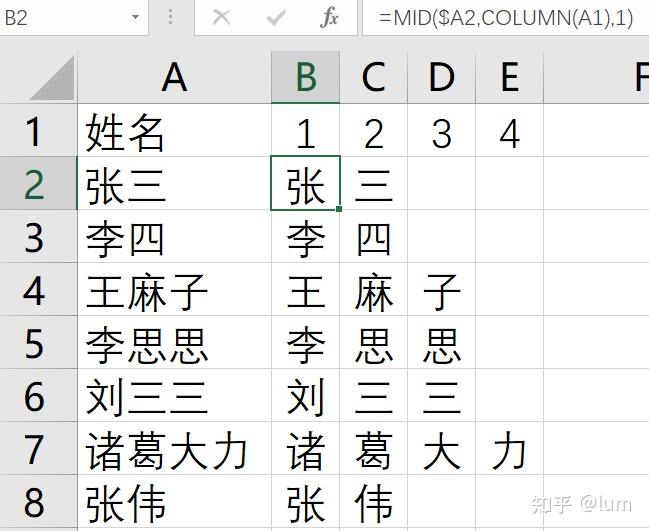Click cell B6 containing 刘
The width and height of the screenshot is (649, 531).
305,395
